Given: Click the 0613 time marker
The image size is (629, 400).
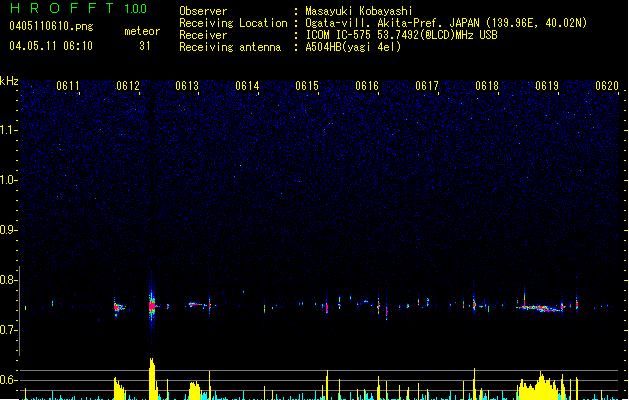Looking at the screenshot, I should click(187, 86).
